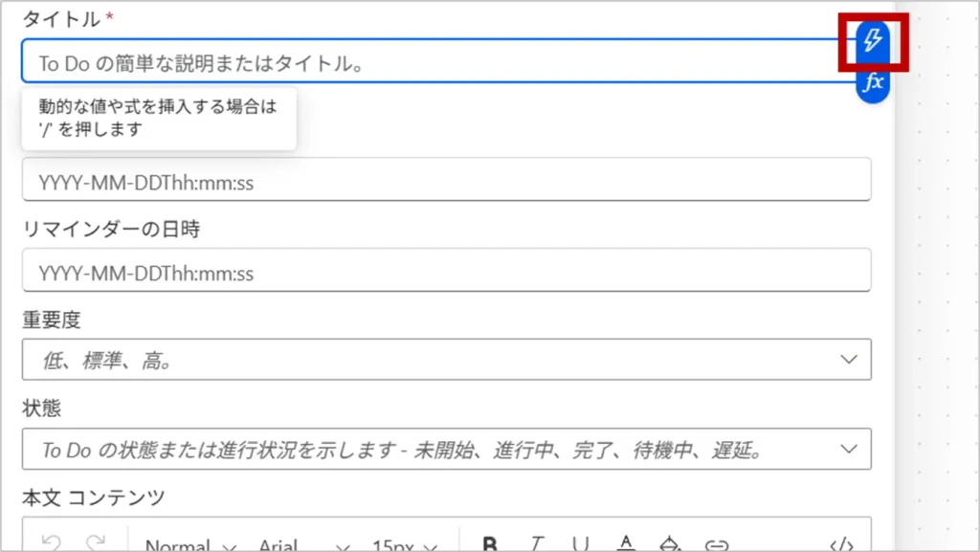
Task: Toggle italic formatting in body editor
Action: pos(537,544)
